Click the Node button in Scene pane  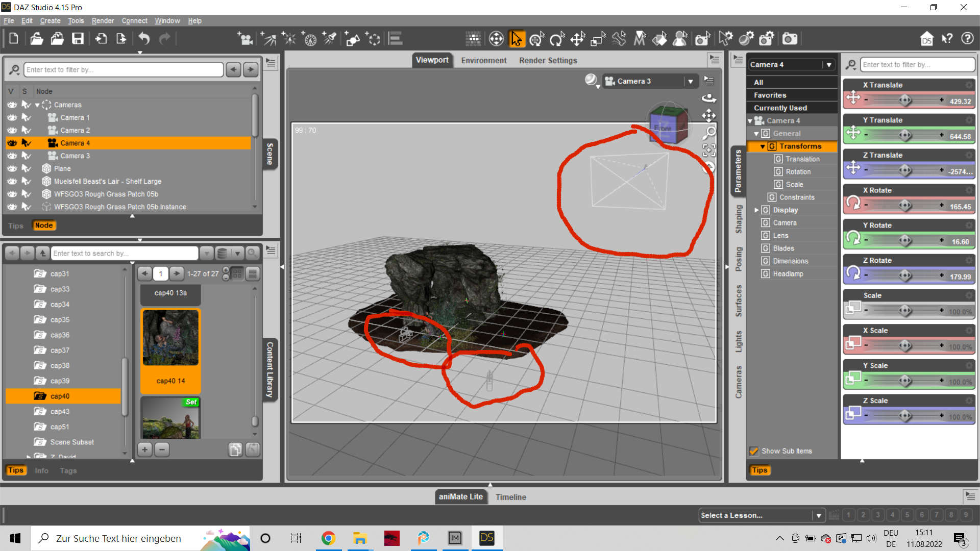tap(44, 226)
